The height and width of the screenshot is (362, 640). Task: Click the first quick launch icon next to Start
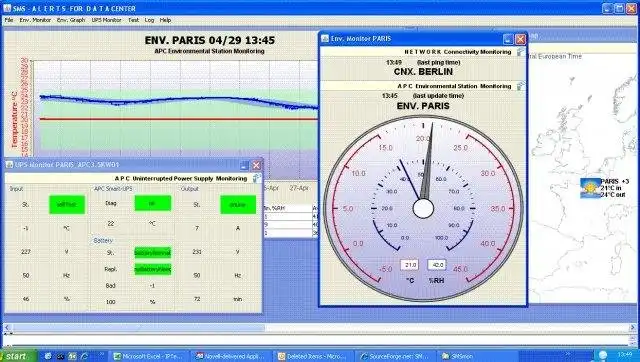[48, 356]
